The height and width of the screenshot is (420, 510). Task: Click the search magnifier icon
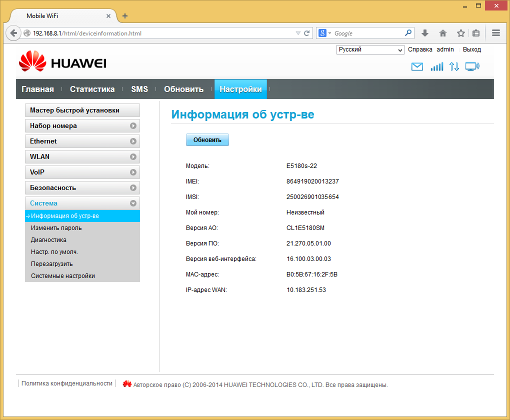click(408, 33)
